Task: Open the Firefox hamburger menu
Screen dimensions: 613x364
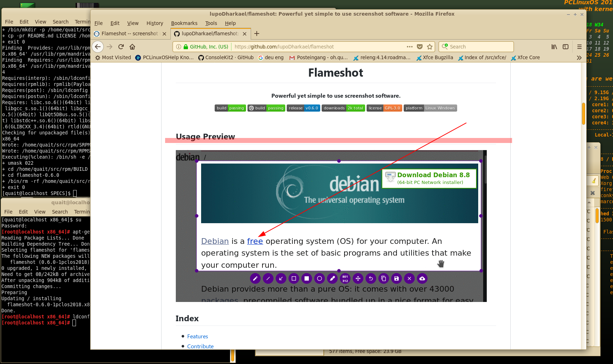Action: point(579,47)
